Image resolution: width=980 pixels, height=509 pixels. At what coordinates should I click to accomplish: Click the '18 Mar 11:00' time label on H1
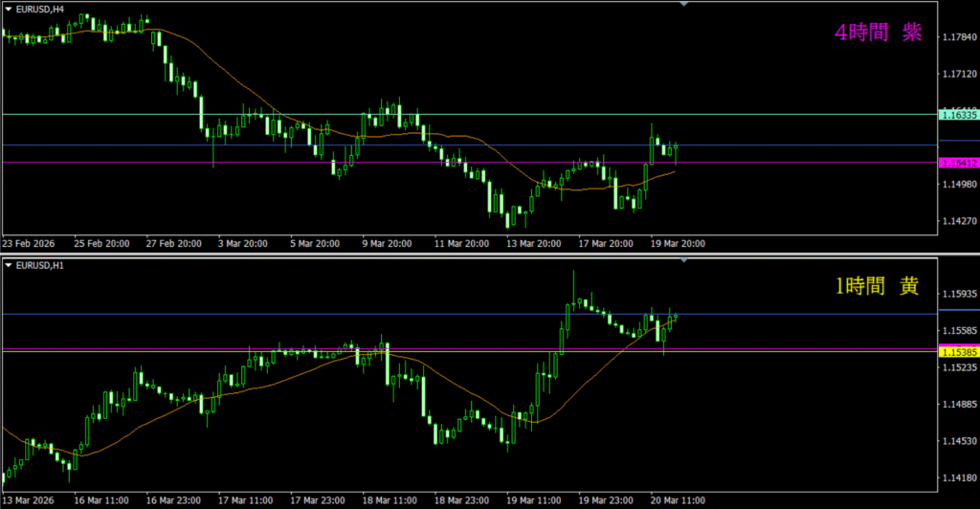click(390, 499)
